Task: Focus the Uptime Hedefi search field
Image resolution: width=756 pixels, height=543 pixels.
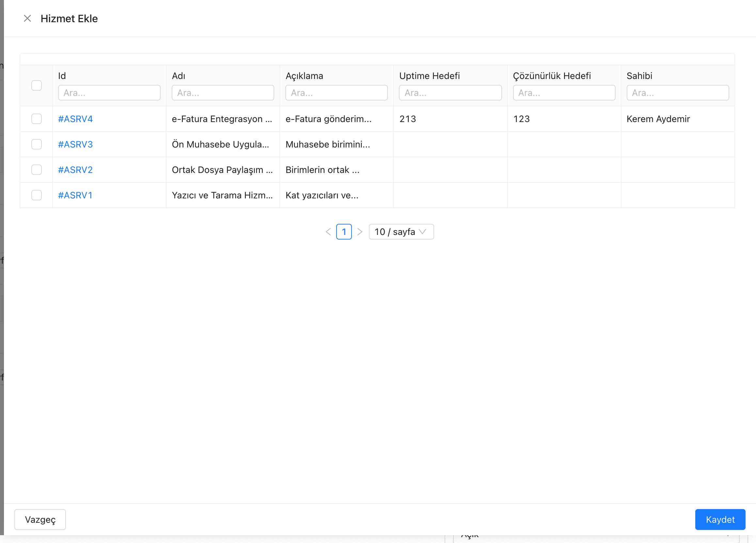Action: tap(450, 93)
